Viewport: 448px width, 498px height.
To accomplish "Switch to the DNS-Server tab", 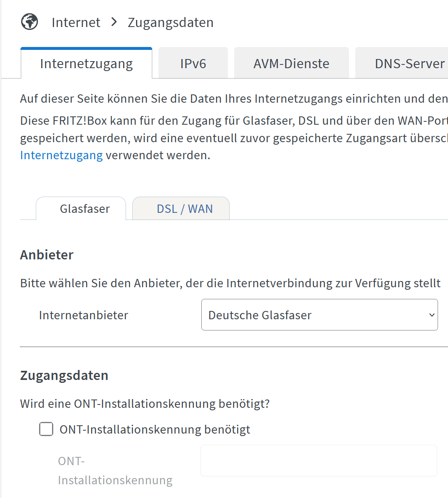I will pos(402,63).
